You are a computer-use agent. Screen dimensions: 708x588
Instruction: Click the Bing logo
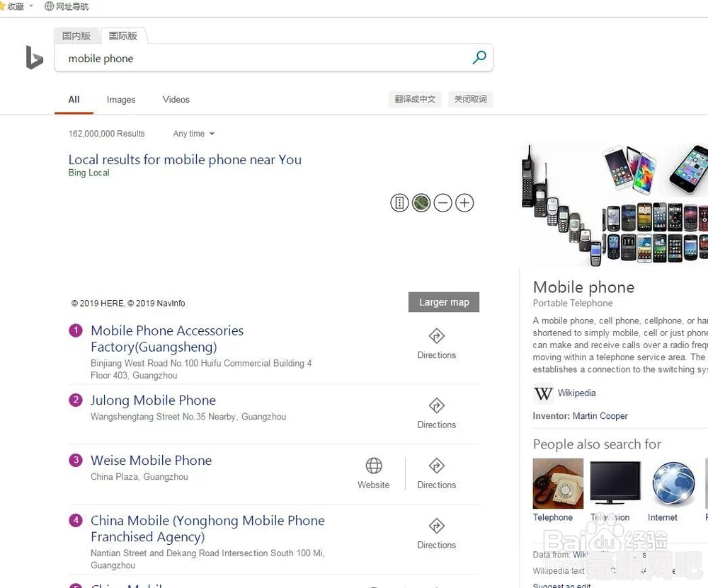click(34, 57)
